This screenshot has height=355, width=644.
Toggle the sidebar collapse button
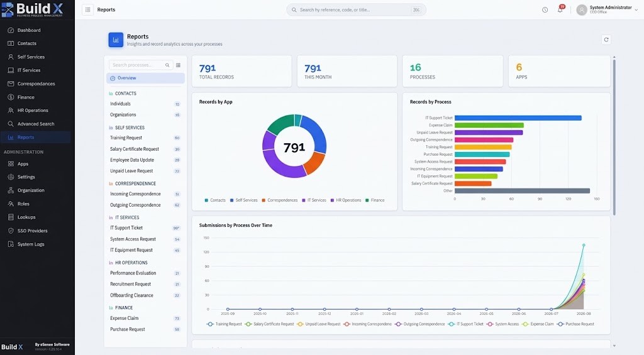pos(88,9)
